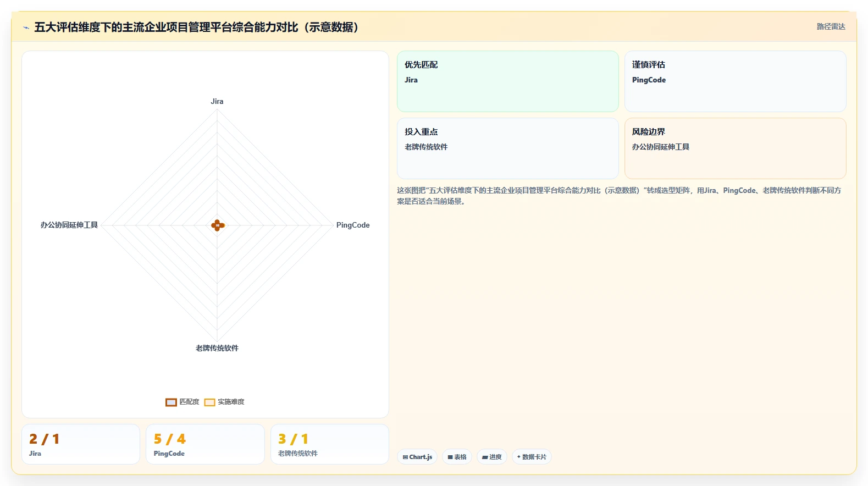Image resolution: width=868 pixels, height=486 pixels.
Task: Click the 老牌传统软件 axis label on radar chart
Action: (217, 348)
